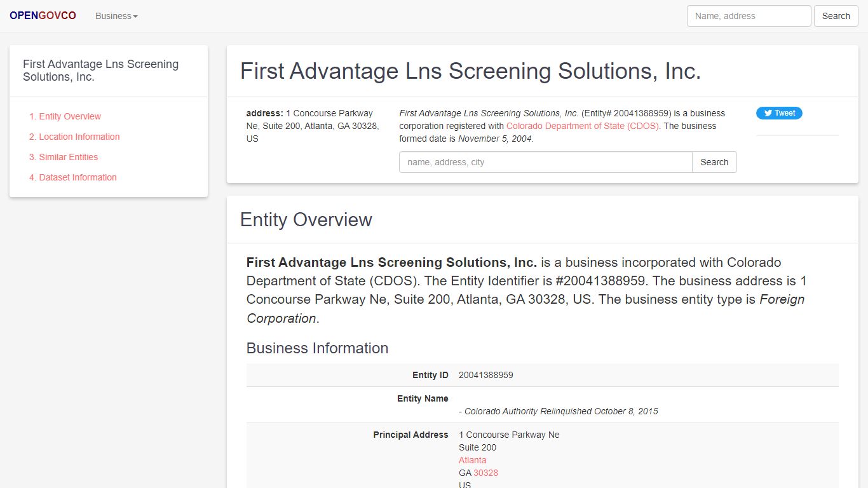Select '1 Concourse Parkway Ne' principal address line
Screen dimensions: 868x488
pyautogui.click(x=509, y=435)
